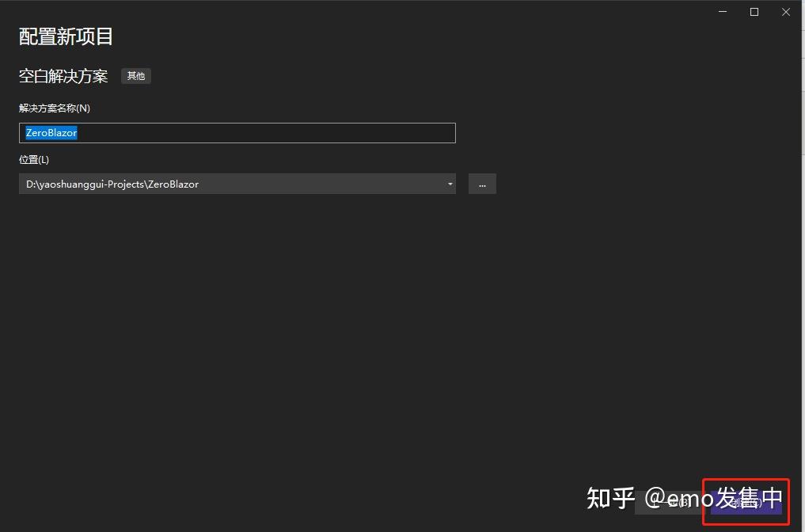Click the 解决方案名称(N) label

pyautogui.click(x=55, y=108)
